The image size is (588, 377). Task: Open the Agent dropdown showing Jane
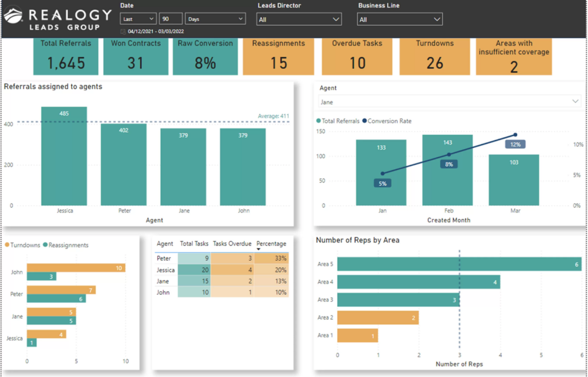pos(448,102)
